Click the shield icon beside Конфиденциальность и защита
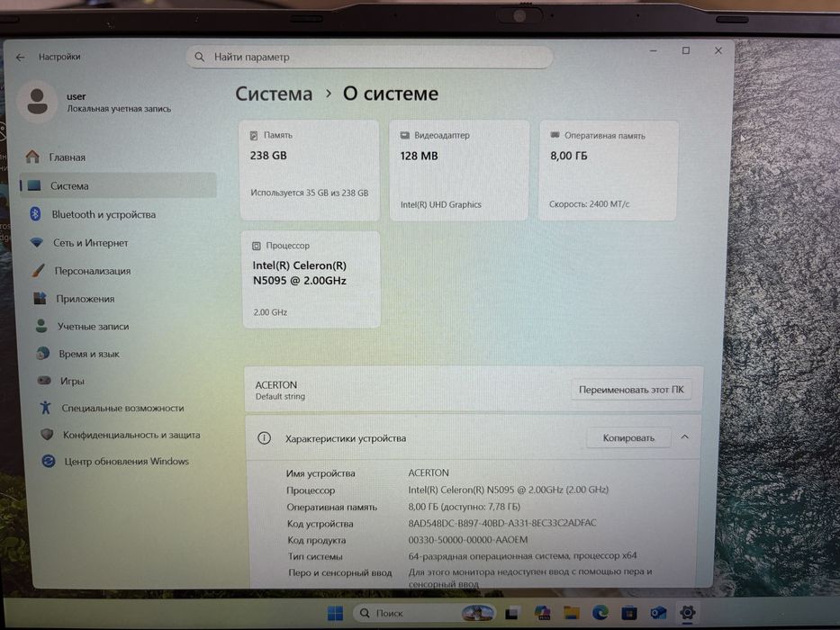 (x=47, y=434)
